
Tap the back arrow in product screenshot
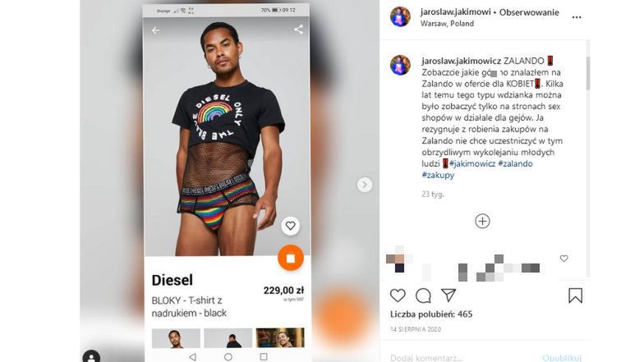click(x=156, y=30)
